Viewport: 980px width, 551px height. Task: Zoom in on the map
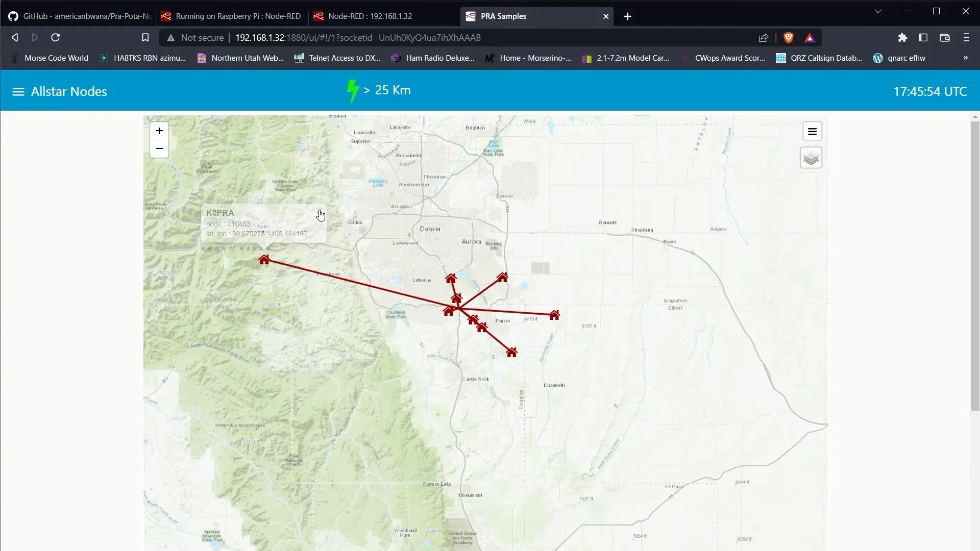(x=159, y=131)
